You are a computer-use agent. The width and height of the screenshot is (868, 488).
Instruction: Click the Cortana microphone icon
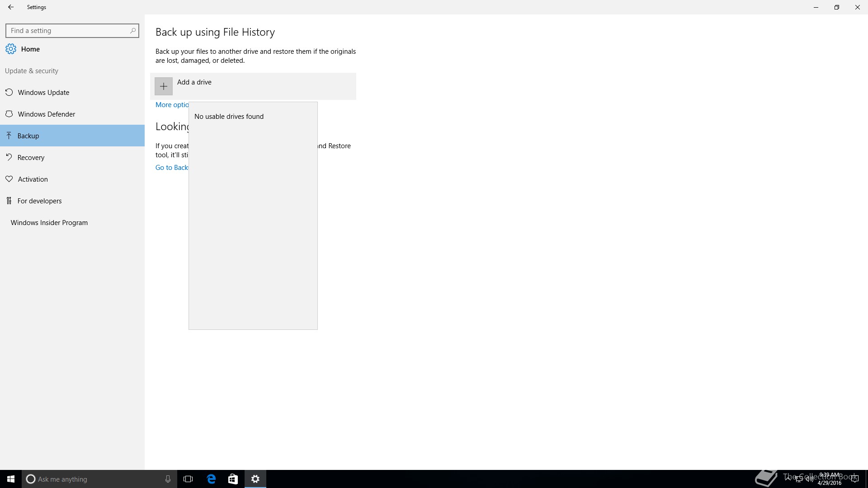(168, 479)
